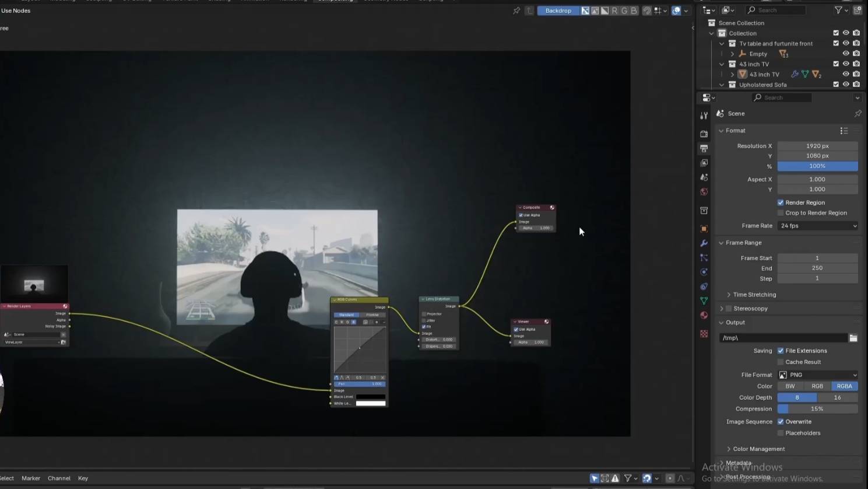Open the Marker menu
Screen dimensions: 868x489
tap(31, 478)
